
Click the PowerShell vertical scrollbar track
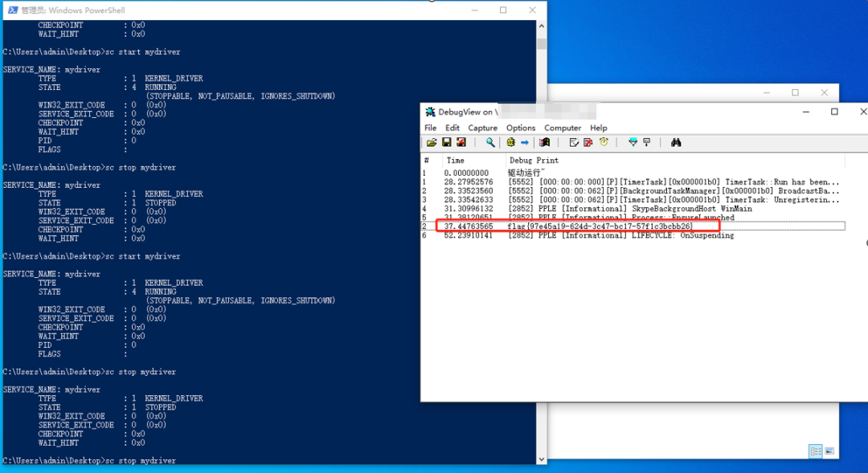pyautogui.click(x=542, y=241)
